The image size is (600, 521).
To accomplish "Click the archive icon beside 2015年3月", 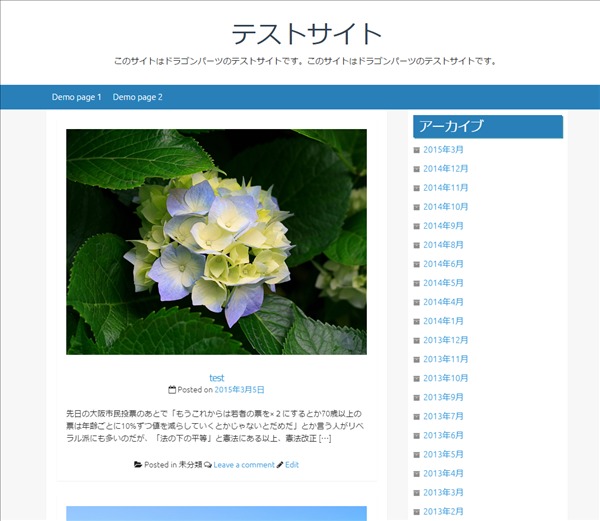I will tap(417, 150).
